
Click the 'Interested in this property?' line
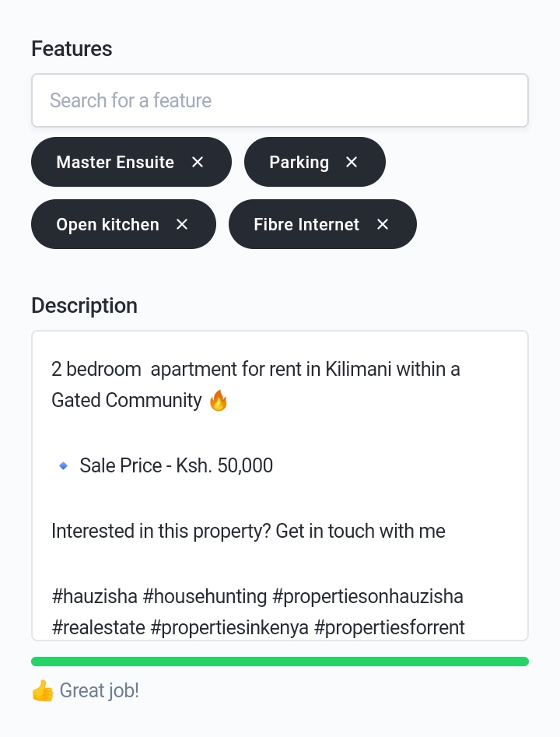(x=249, y=531)
